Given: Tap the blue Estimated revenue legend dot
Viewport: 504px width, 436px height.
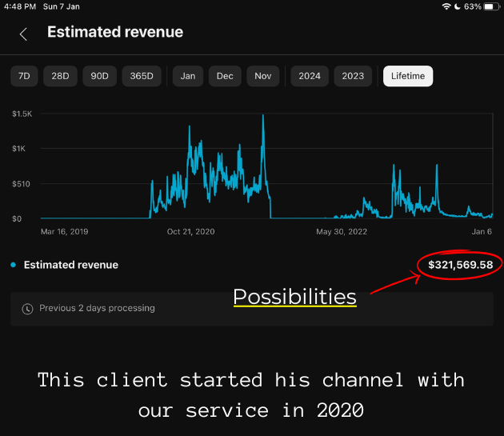Looking at the screenshot, I should 14,265.
